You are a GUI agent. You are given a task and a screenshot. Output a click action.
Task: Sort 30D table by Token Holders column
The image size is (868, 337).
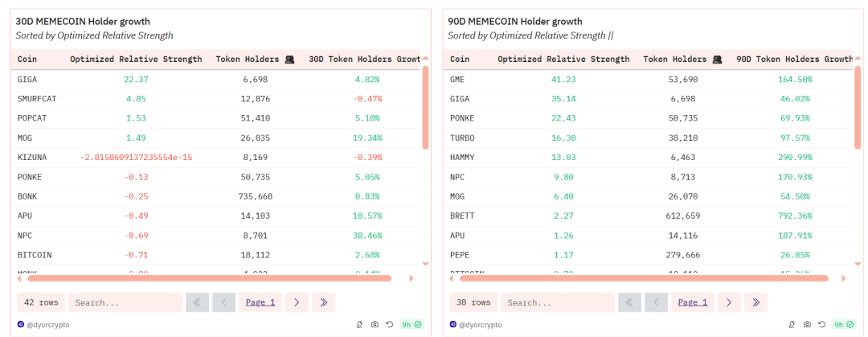click(x=247, y=60)
